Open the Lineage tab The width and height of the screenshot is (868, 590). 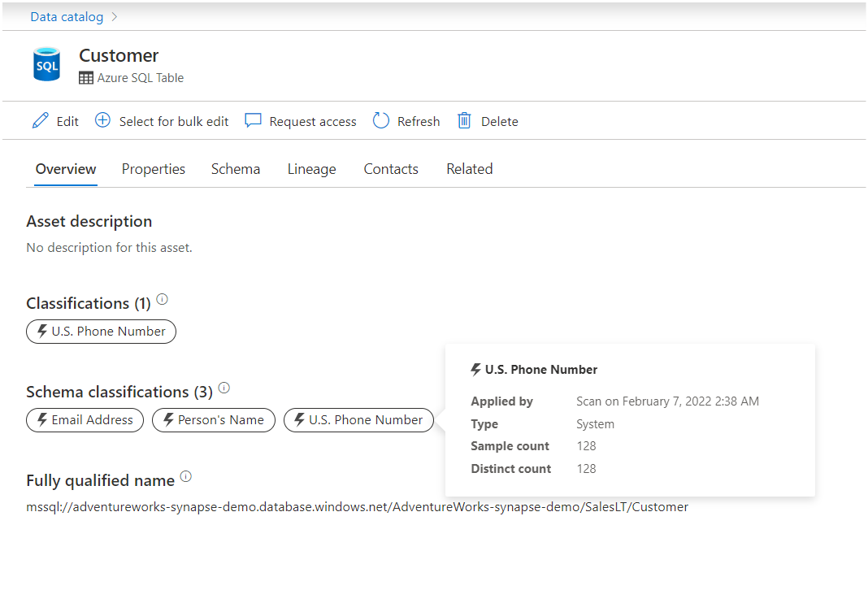311,169
